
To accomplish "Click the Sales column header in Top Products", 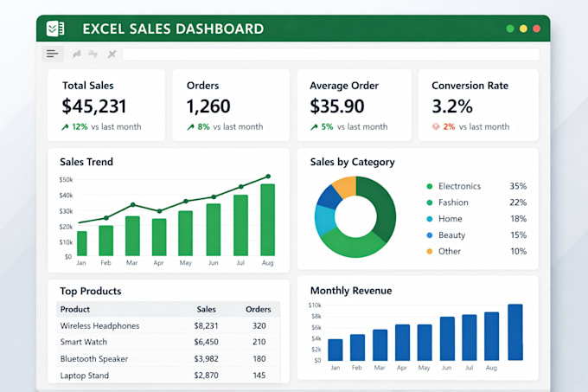I will (207, 310).
